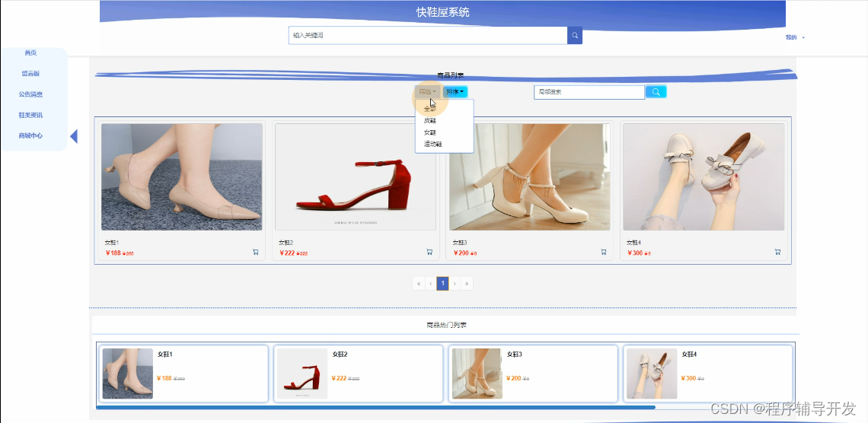Open 女鞋2 thumbnail in hot products list
The height and width of the screenshot is (423, 868).
pyautogui.click(x=302, y=374)
